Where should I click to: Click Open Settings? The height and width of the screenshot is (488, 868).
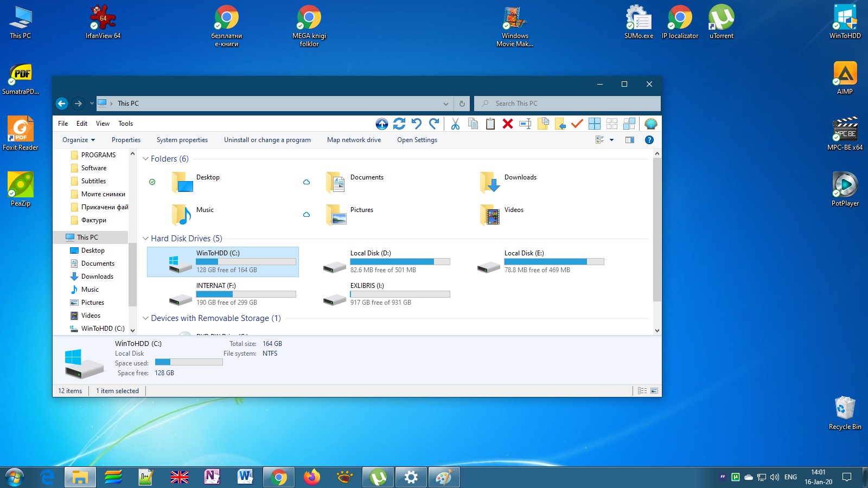417,140
